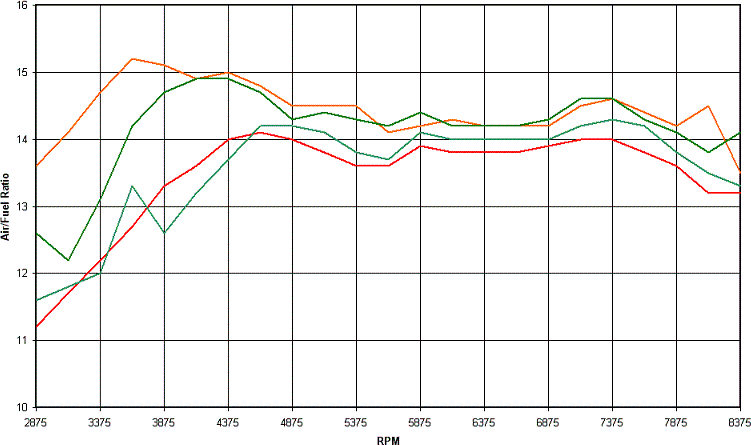Screen dimensions: 751x445
Task: Select the 7375 x-axis tick label
Action: (x=613, y=421)
